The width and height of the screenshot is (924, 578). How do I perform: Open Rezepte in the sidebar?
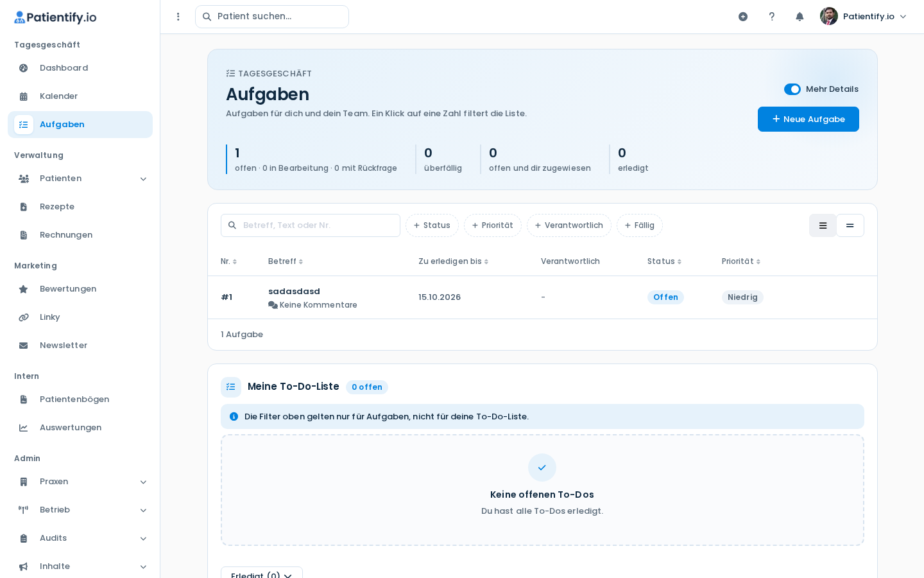80,207
